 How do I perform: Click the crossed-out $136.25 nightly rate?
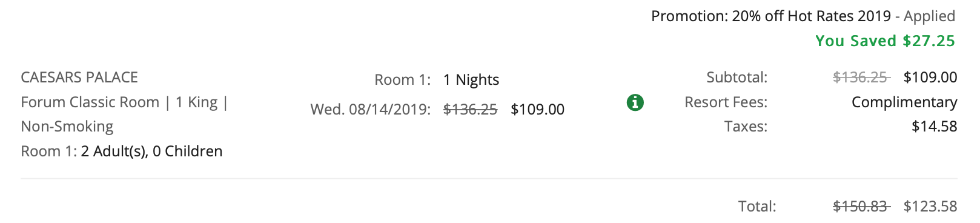[471, 110]
